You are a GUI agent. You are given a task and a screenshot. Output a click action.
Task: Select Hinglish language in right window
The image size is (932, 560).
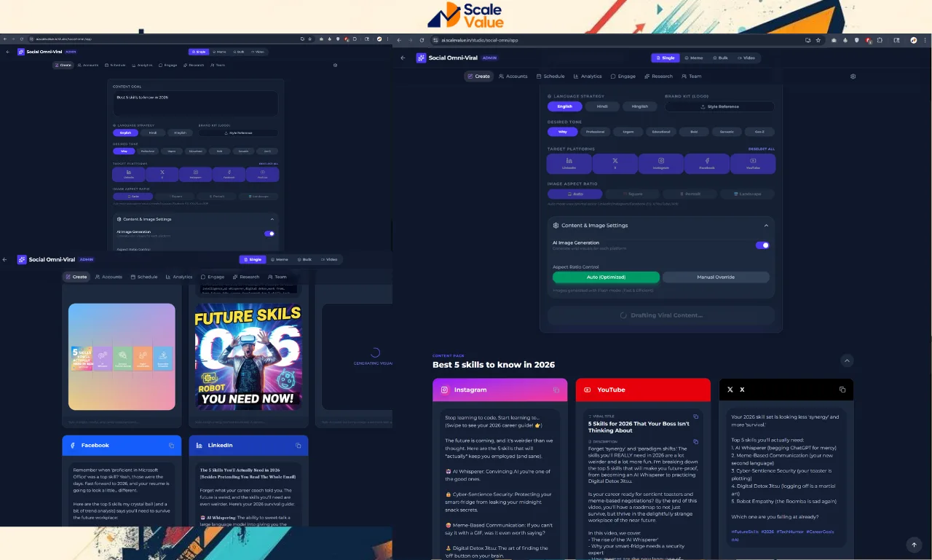coord(640,106)
